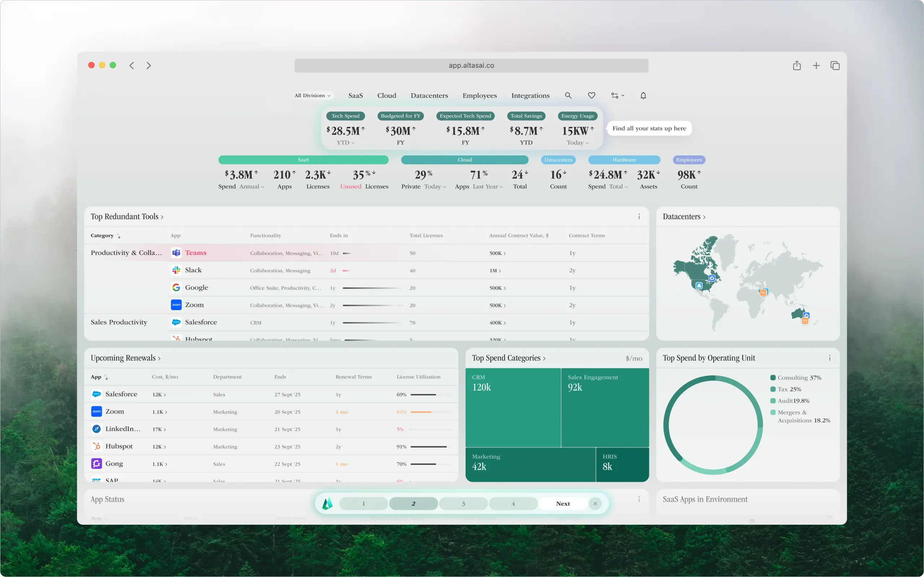
Task: Open the Upcoming Renewals section link
Action: click(x=126, y=358)
